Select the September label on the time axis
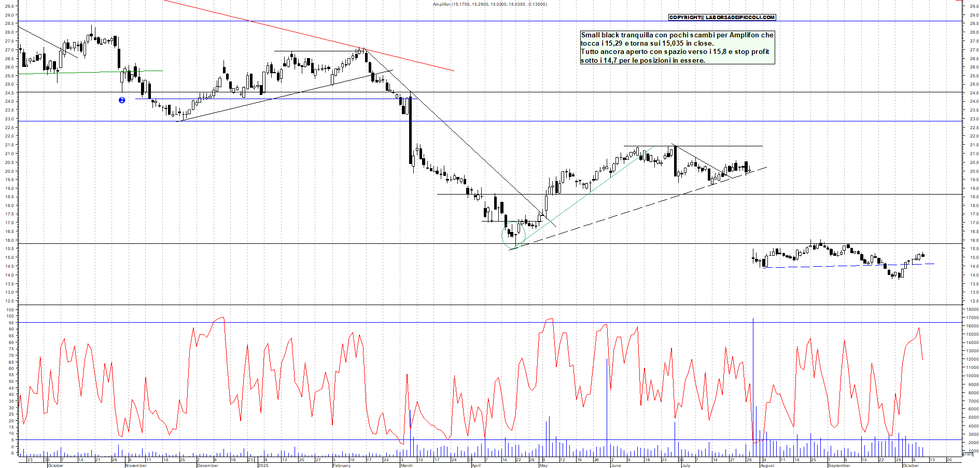Viewport: 980px width, 468px height. 838,465
